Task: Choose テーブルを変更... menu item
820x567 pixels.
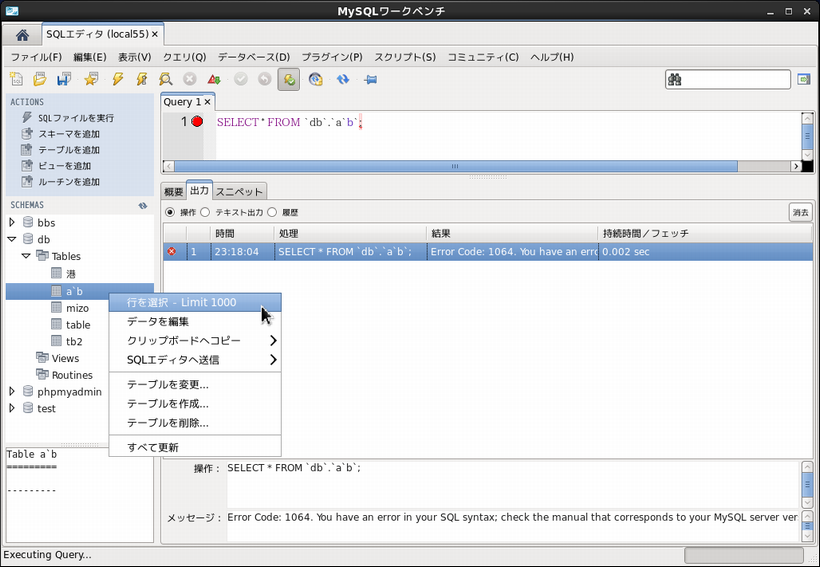Action: 195,384
